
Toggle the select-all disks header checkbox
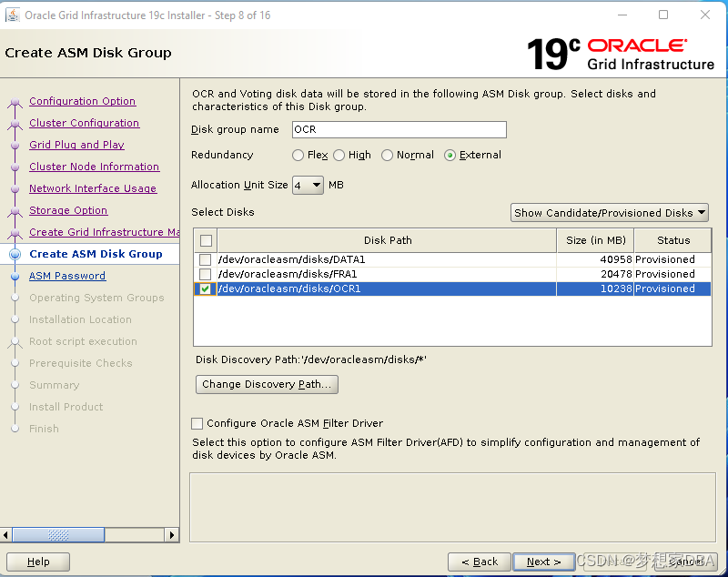click(x=206, y=240)
